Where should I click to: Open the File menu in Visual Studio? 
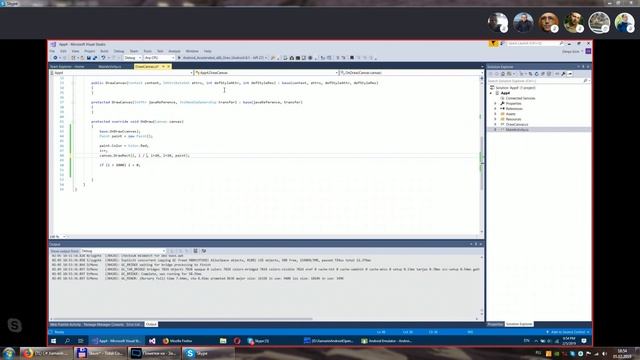click(52, 51)
